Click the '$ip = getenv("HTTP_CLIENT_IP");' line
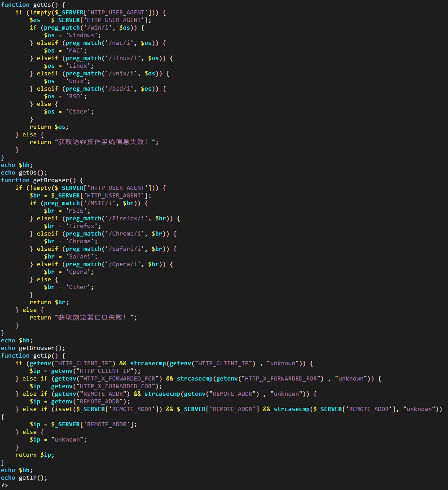The height and width of the screenshot is (490, 448). pyautogui.click(x=85, y=371)
